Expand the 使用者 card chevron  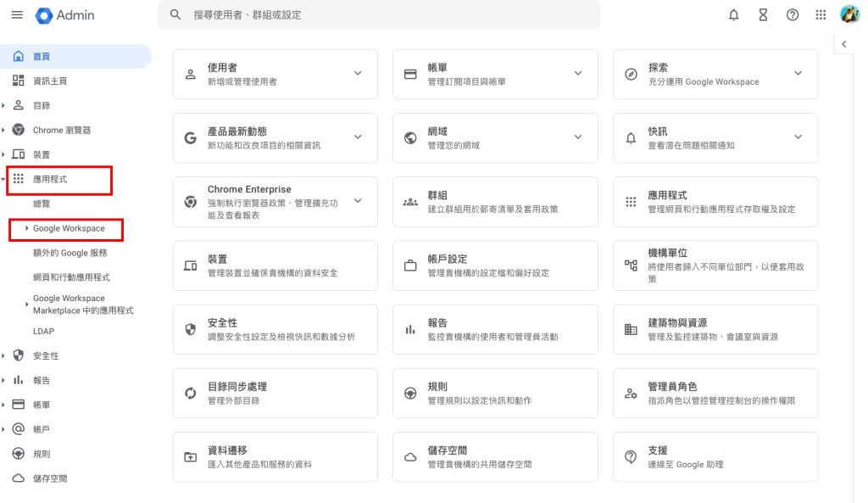(359, 73)
